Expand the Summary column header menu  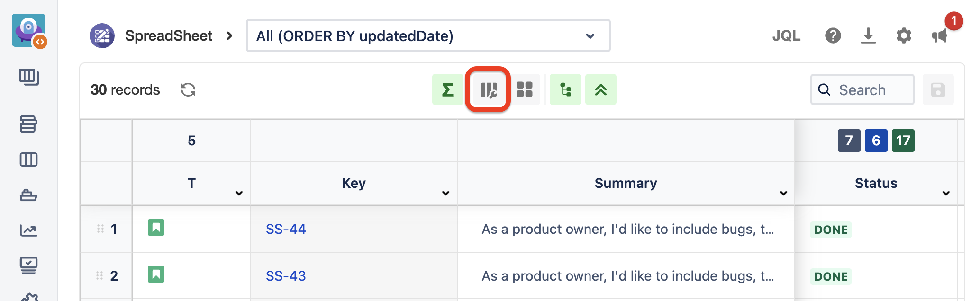(x=783, y=193)
